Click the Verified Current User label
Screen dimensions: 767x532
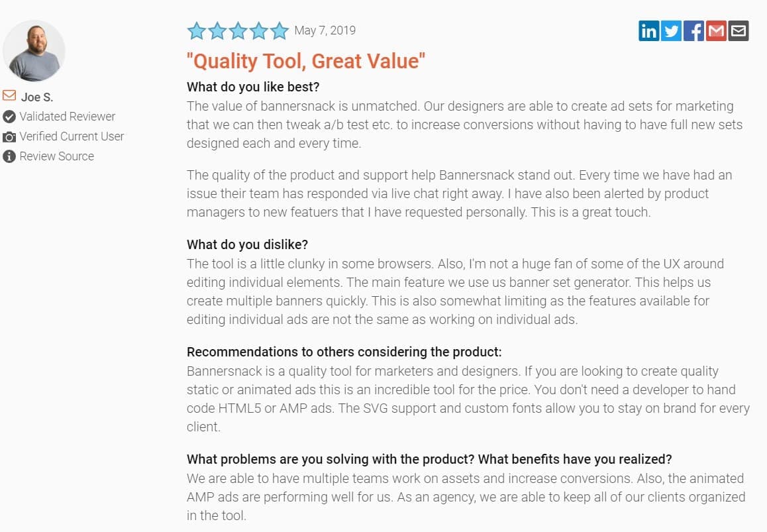[x=72, y=136]
